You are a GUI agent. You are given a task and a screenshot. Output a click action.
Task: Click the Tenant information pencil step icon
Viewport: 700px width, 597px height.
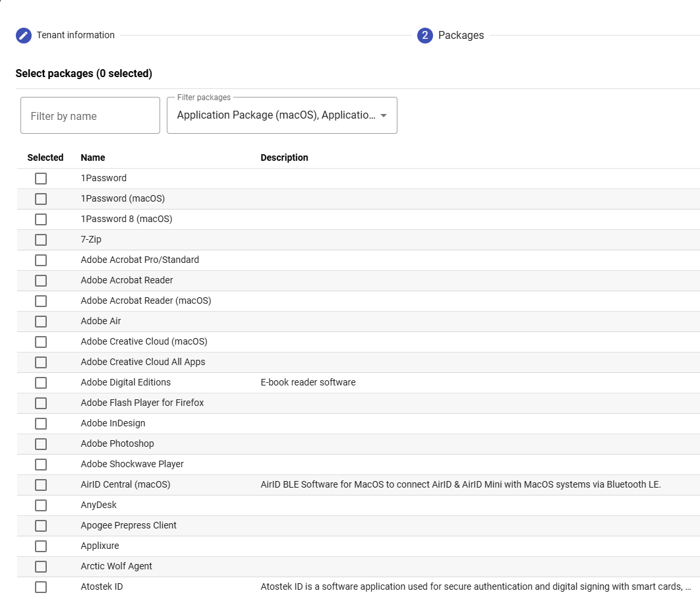click(24, 36)
